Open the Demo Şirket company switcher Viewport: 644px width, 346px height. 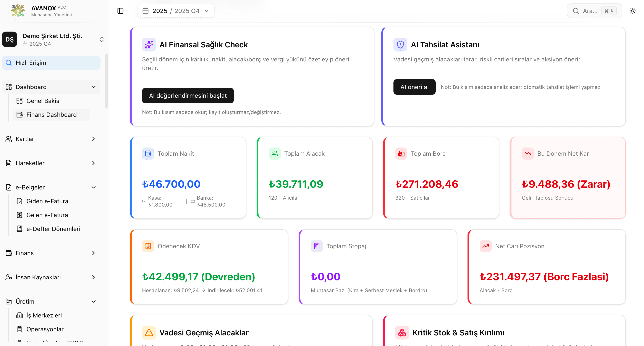53,39
